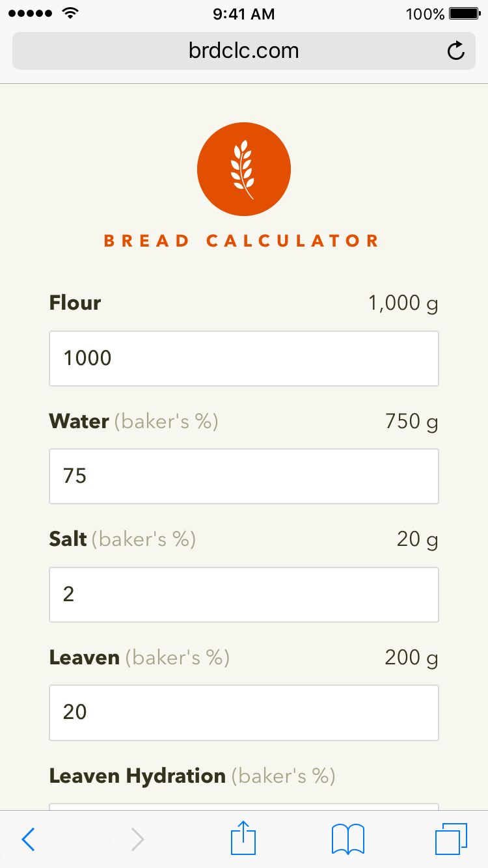488x868 pixels.
Task: Focus the Salt percentage field
Action: (x=244, y=595)
